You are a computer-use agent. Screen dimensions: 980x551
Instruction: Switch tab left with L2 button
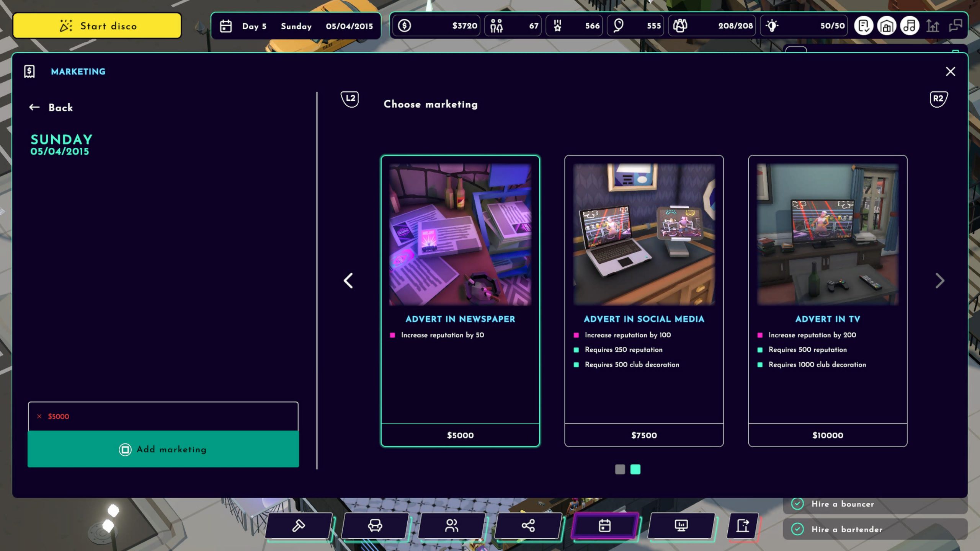350,99
